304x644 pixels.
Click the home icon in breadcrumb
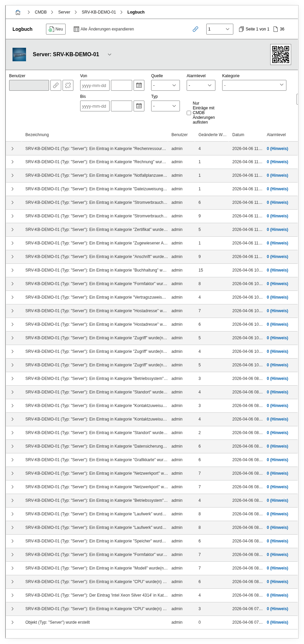click(18, 12)
